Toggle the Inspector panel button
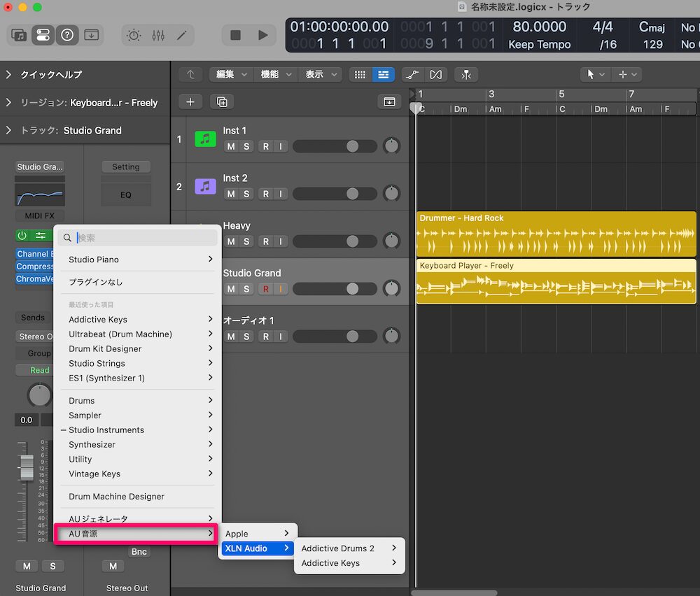The image size is (700, 596). [43, 35]
